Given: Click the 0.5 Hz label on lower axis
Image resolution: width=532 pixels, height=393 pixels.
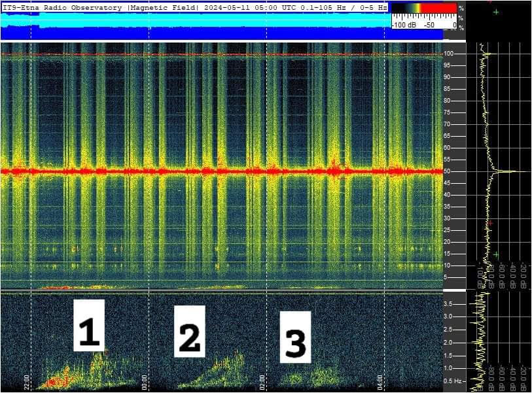Looking at the screenshot, I should click(x=451, y=381).
